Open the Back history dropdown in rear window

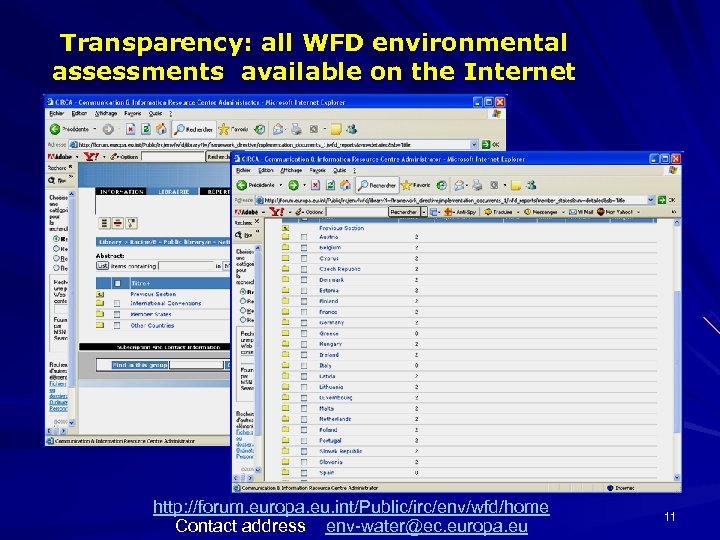point(95,129)
